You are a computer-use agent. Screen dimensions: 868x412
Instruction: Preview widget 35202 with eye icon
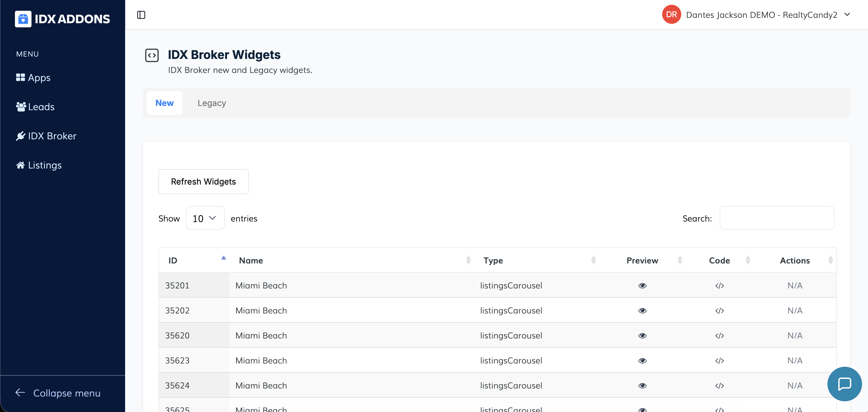click(x=642, y=310)
